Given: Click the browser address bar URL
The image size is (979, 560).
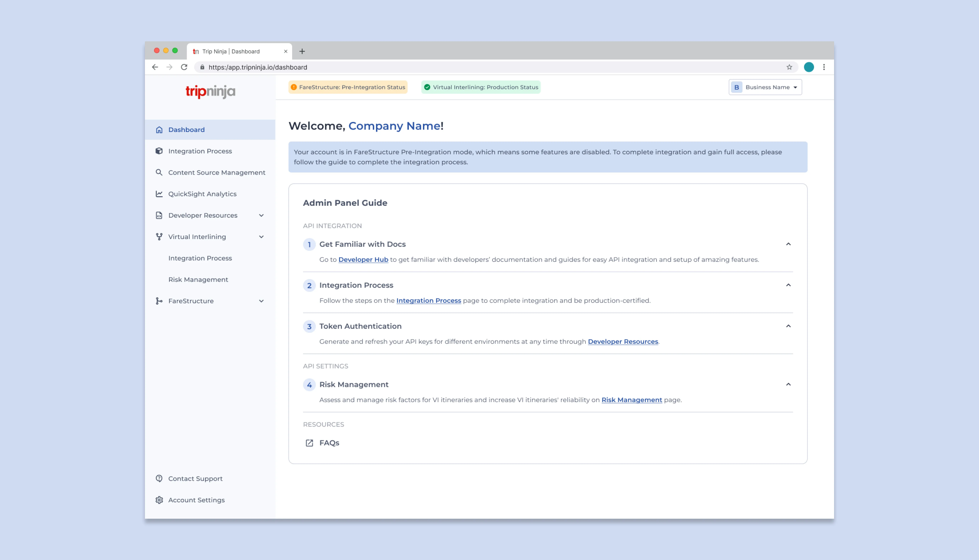Looking at the screenshot, I should [x=258, y=67].
